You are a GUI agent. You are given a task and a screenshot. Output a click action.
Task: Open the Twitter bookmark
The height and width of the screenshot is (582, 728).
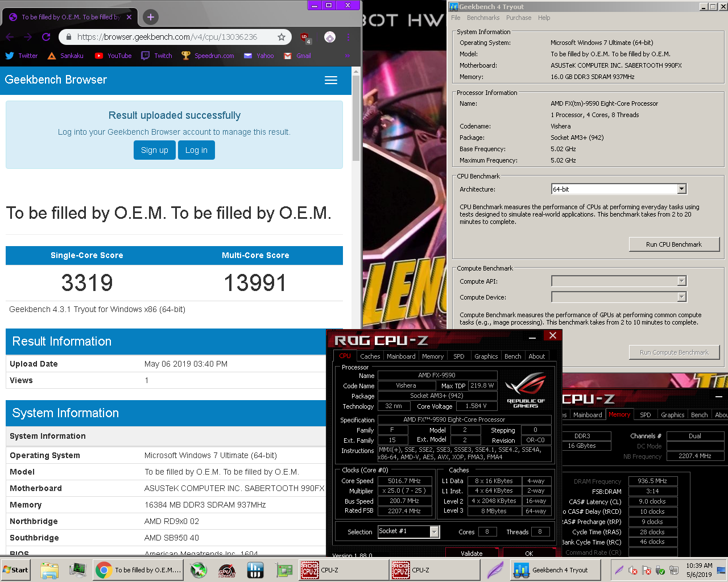point(22,56)
